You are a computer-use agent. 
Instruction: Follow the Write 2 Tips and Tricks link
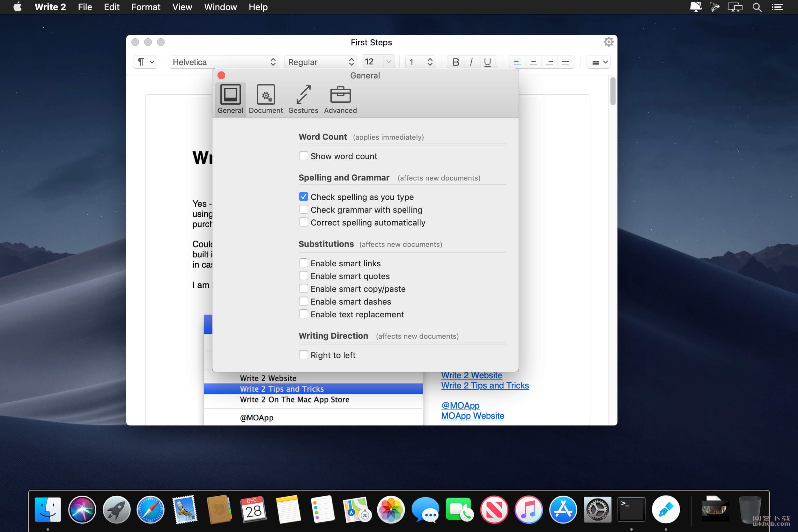coord(485,385)
